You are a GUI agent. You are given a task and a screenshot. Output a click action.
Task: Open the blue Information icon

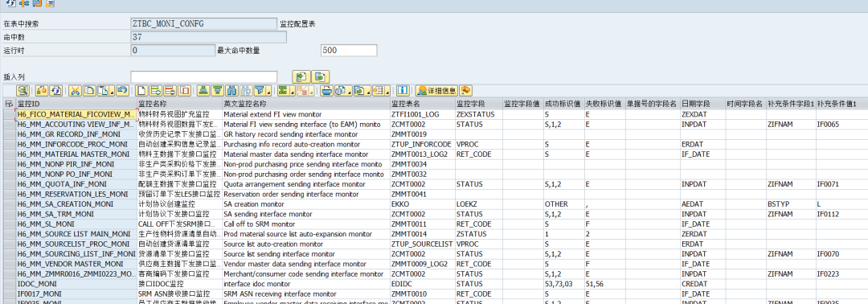[403, 90]
